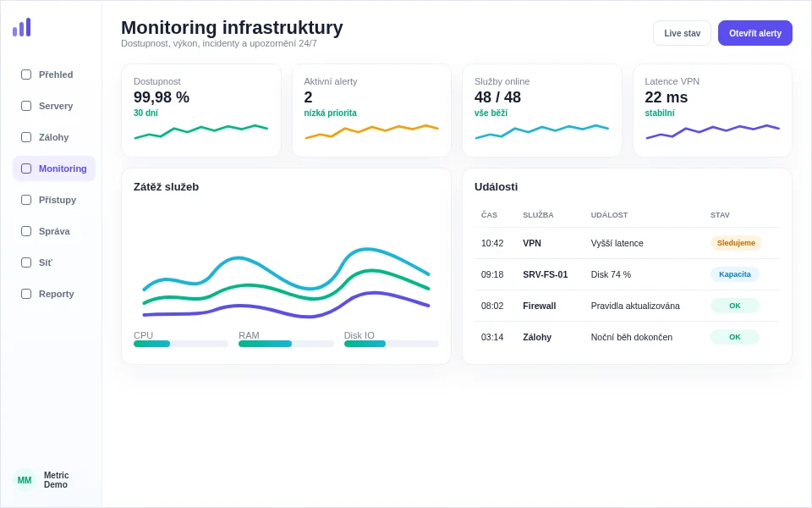
Task: Click the square icon beside Zálohy
Action: click(x=26, y=137)
